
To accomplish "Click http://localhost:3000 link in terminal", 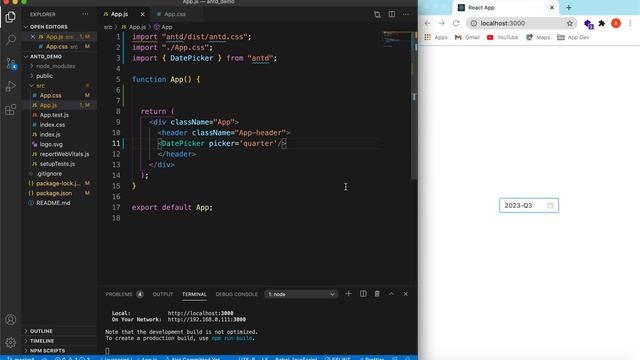I will [200, 313].
